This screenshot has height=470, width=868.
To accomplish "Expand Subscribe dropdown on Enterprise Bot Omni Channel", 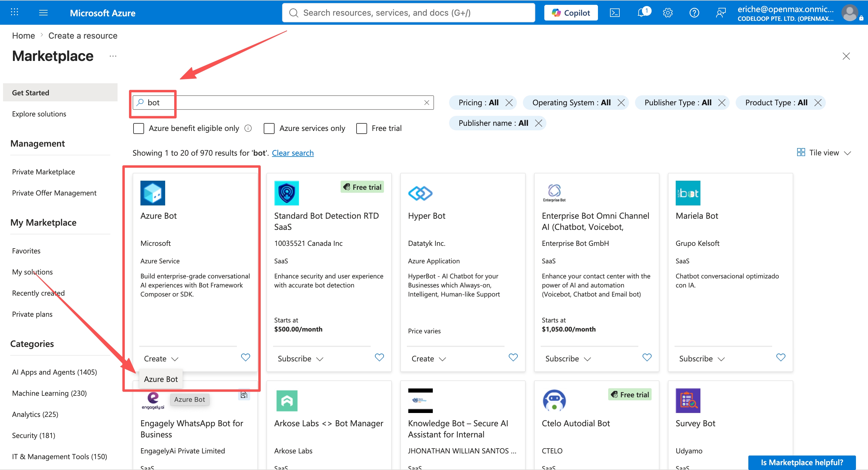I will (568, 359).
